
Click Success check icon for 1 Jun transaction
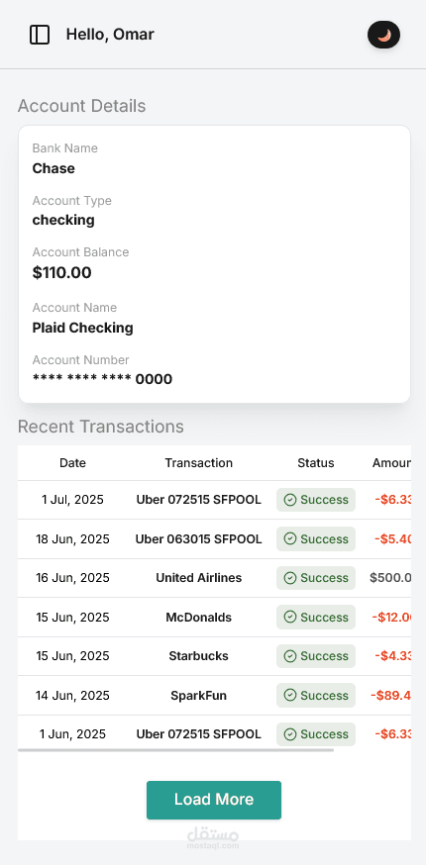289,734
